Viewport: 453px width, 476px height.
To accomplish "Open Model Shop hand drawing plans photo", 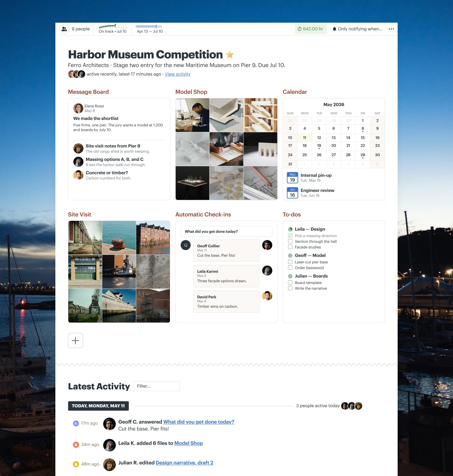I will click(226, 149).
